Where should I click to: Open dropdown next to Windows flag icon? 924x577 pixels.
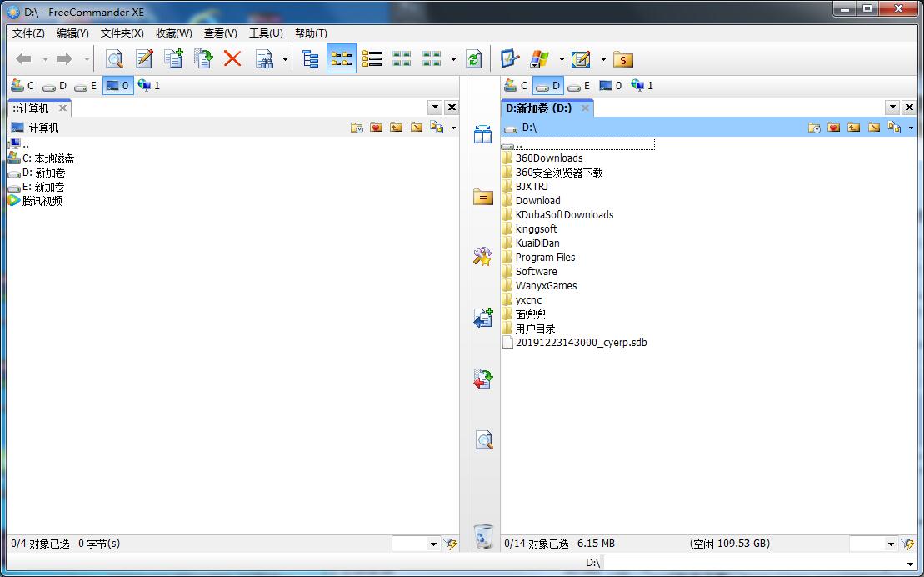click(x=562, y=59)
